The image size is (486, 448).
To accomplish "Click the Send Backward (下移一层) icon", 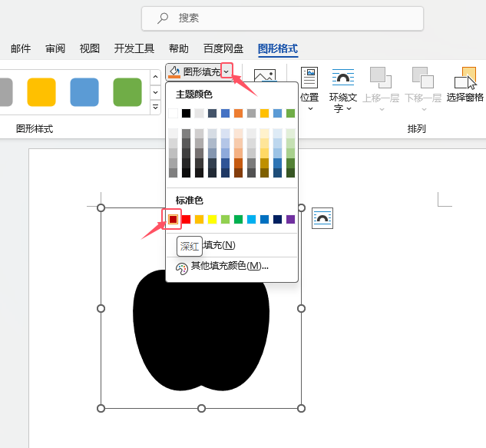I will 423,78.
